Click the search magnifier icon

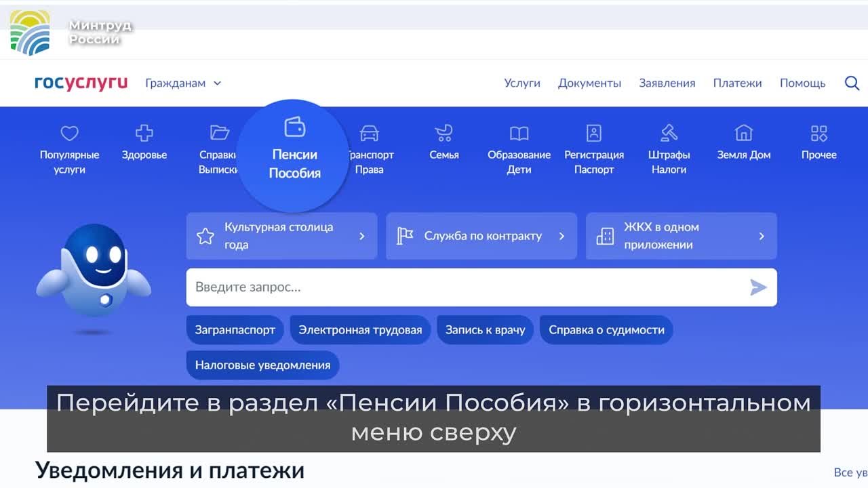click(852, 83)
